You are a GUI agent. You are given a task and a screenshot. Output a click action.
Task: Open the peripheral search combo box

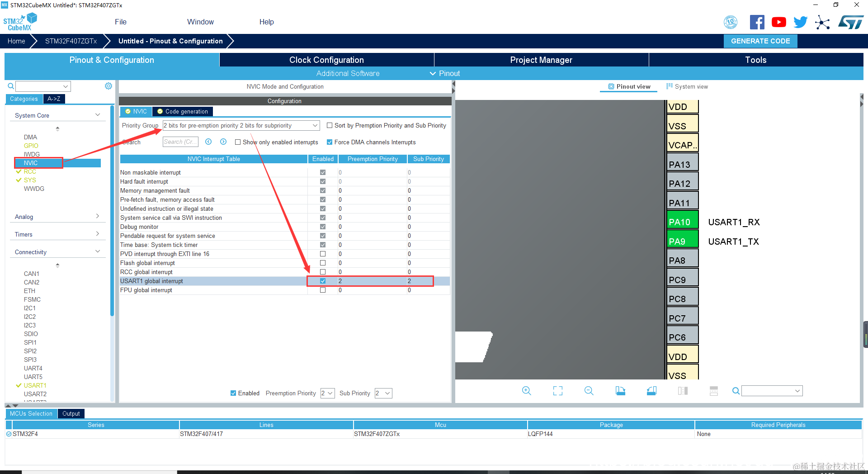[x=43, y=86]
